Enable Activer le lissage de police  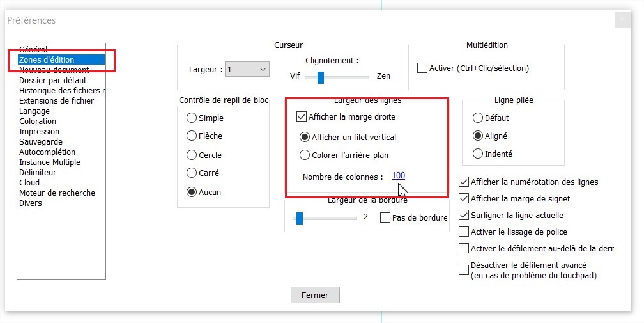point(464,232)
